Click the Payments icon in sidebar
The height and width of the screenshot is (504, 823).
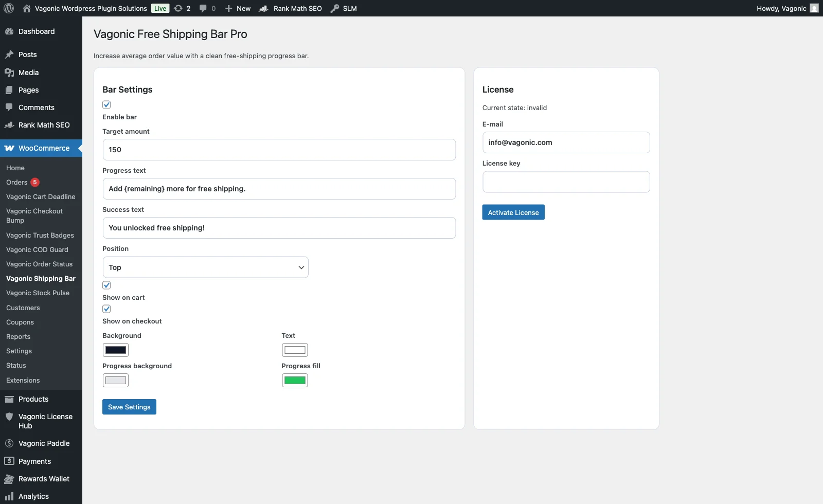(x=9, y=461)
